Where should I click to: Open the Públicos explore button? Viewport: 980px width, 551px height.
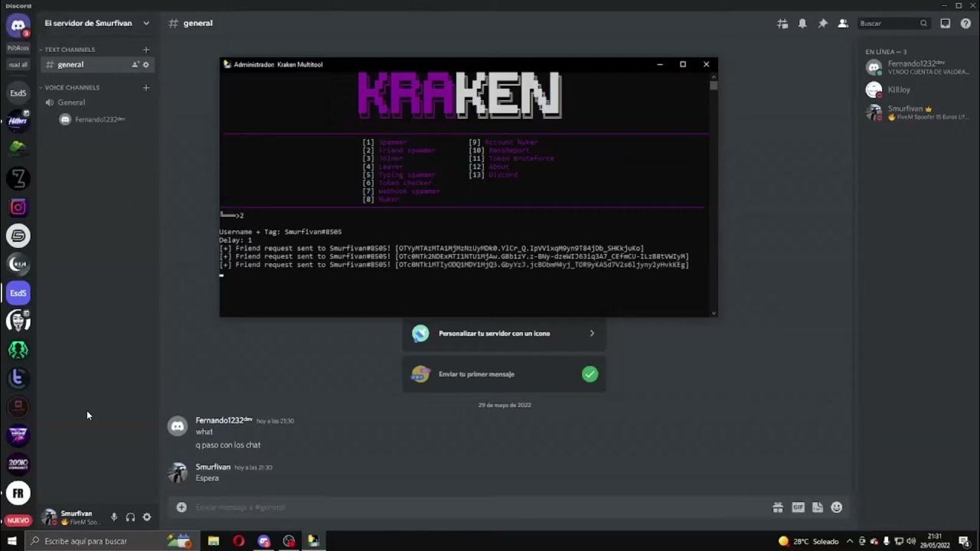(18, 48)
